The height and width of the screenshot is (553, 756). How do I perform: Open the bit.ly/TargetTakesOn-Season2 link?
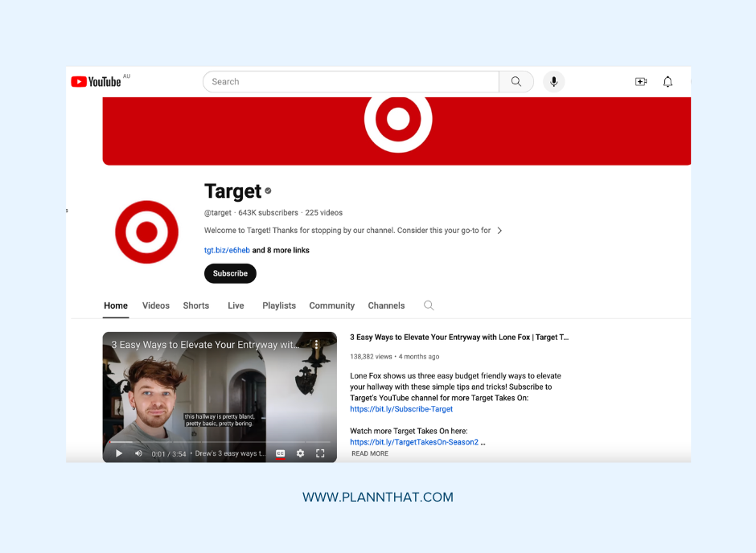click(x=414, y=442)
